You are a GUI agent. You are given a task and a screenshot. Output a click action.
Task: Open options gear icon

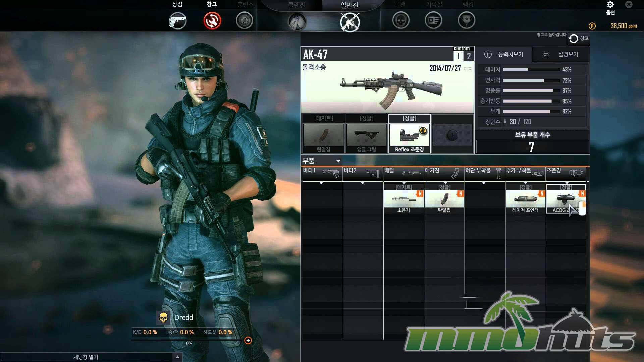point(610,5)
